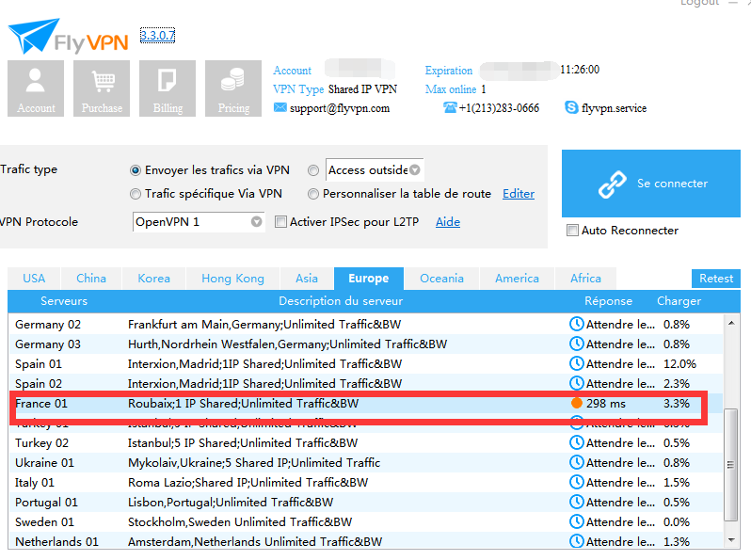Select the France 01 server row
Screen dimensions: 751x560
(366, 404)
